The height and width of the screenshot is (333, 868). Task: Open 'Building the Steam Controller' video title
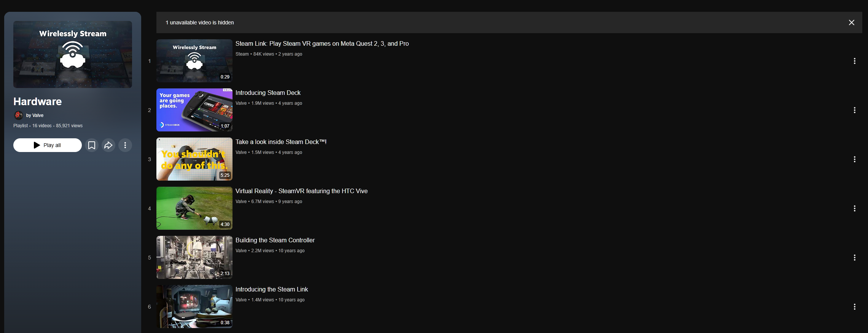(275, 240)
